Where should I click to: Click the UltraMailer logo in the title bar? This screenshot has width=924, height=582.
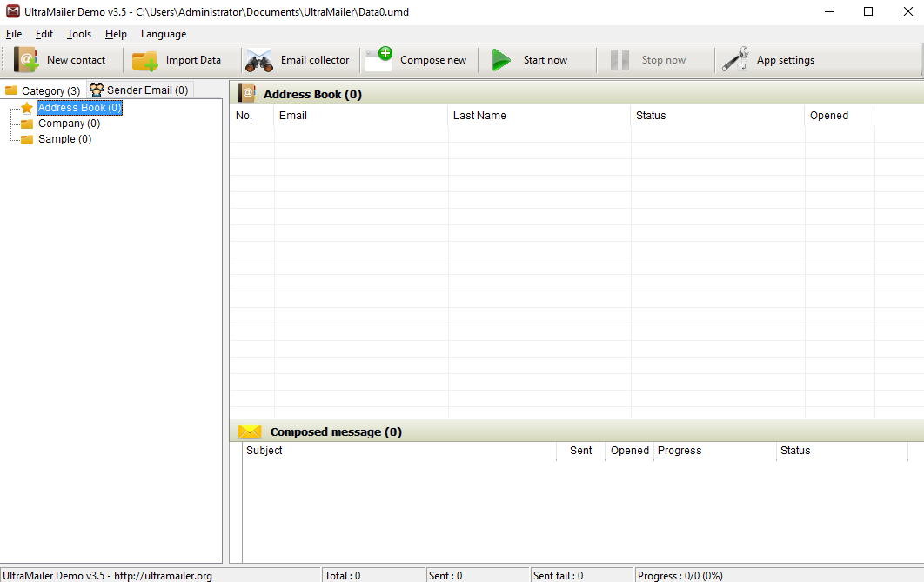click(x=12, y=11)
